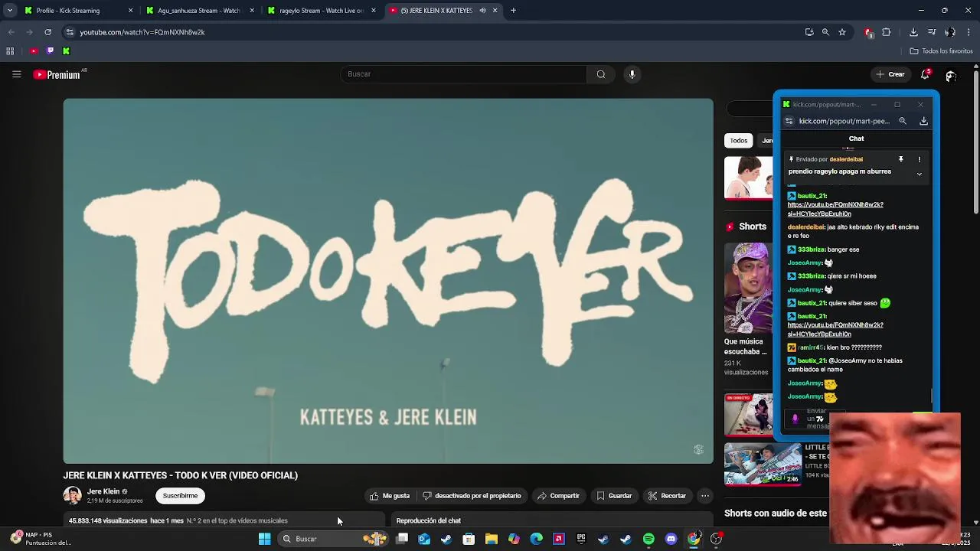The height and width of the screenshot is (551, 980).
Task: Click the Shorts section heading
Action: pos(753,227)
